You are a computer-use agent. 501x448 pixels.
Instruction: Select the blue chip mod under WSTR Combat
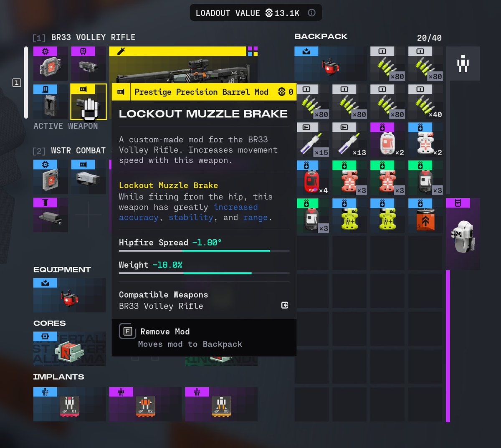pos(51,177)
